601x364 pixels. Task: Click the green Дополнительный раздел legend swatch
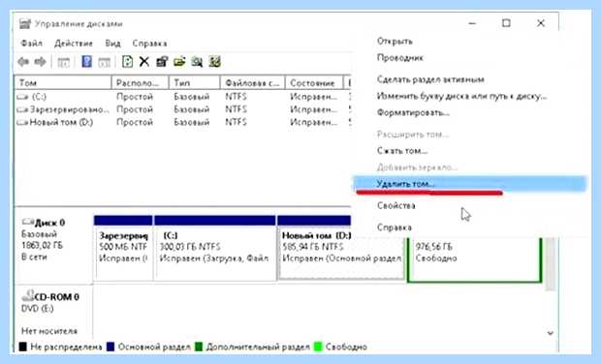pyautogui.click(x=199, y=347)
